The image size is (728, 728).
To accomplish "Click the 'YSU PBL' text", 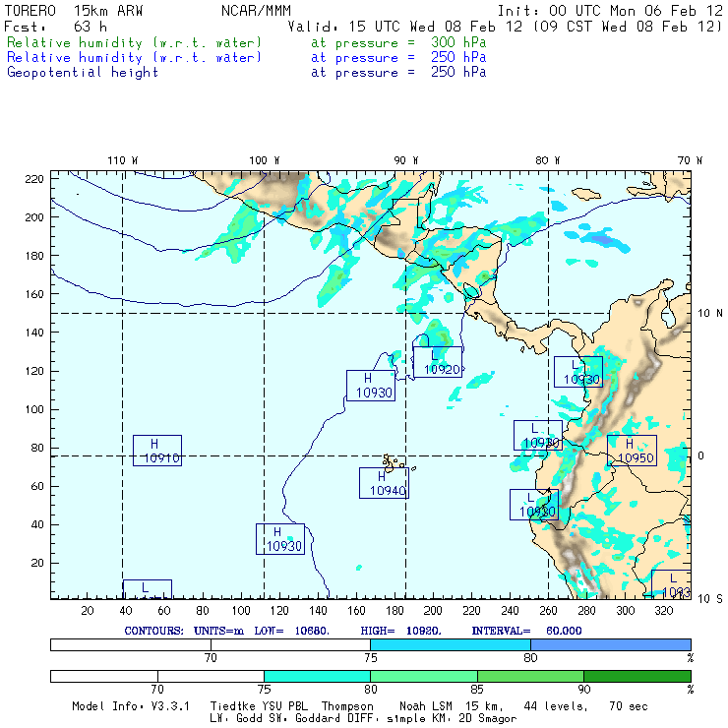I will point(284,706).
